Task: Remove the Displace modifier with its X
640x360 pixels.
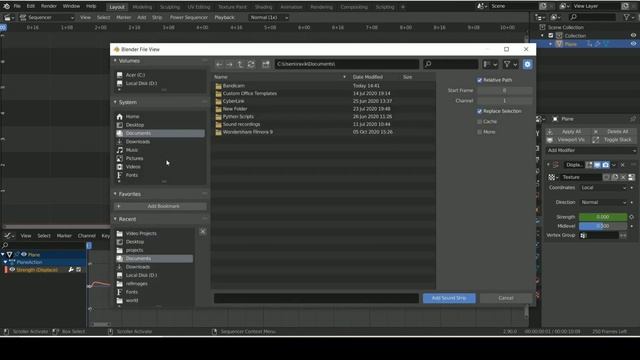Action: click(622, 165)
